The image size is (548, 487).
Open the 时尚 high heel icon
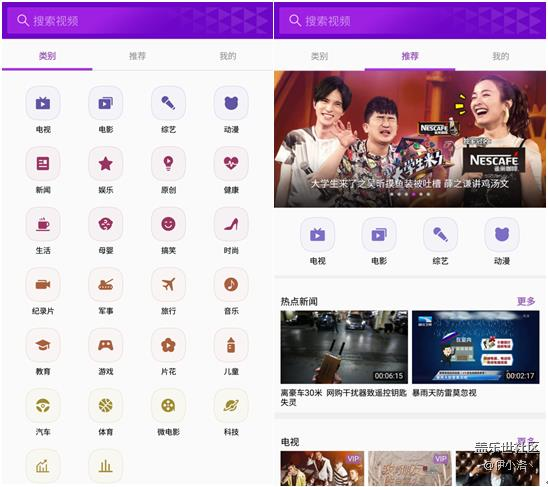coord(231,224)
